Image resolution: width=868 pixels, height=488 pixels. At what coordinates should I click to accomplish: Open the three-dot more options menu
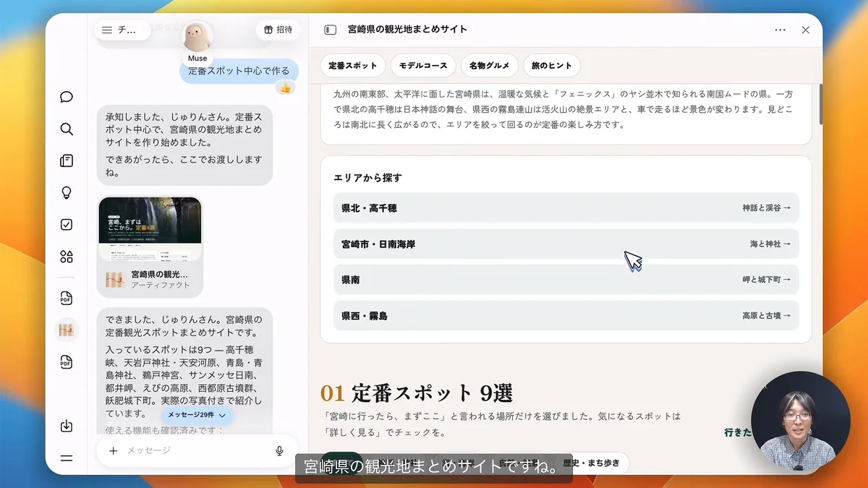click(780, 30)
